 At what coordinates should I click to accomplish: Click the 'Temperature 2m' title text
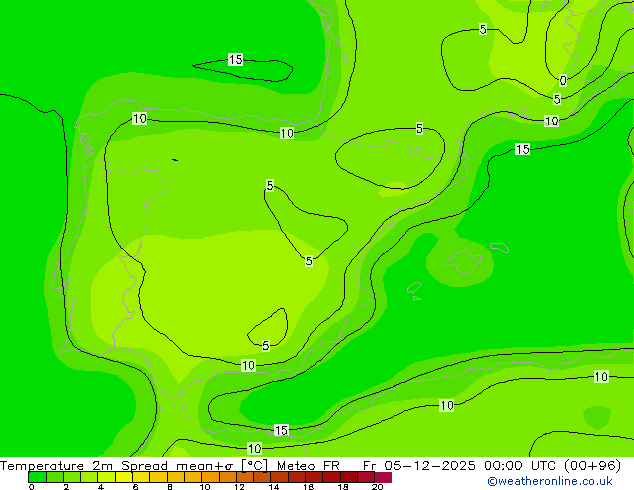(x=56, y=466)
